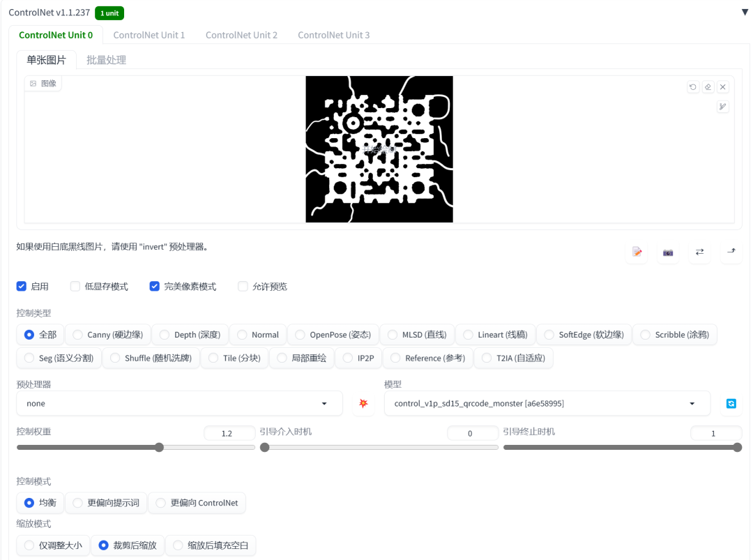Switch to ControlNet Unit 2 tab
Screen dimensions: 753x560
click(x=241, y=35)
